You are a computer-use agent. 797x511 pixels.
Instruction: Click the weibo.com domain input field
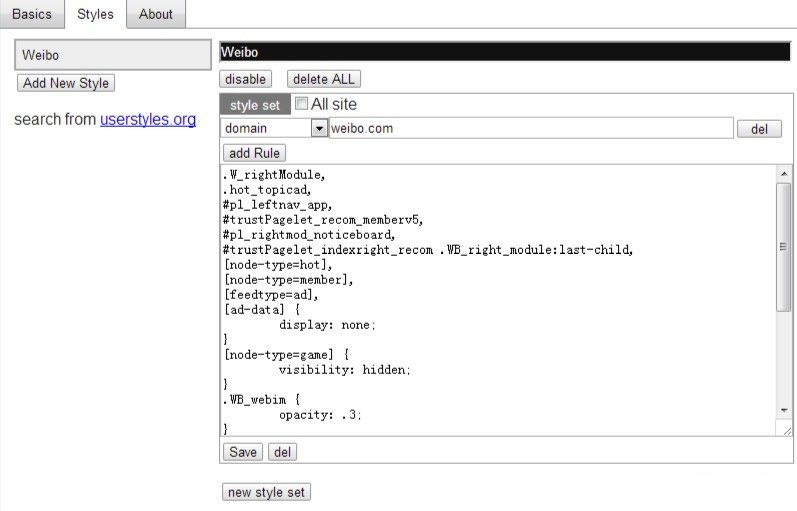[x=531, y=128]
